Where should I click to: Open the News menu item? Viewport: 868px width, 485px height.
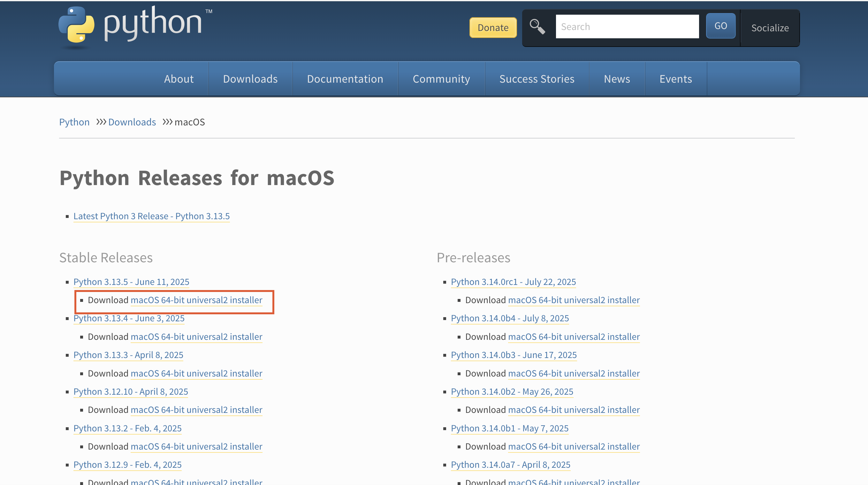pos(617,79)
